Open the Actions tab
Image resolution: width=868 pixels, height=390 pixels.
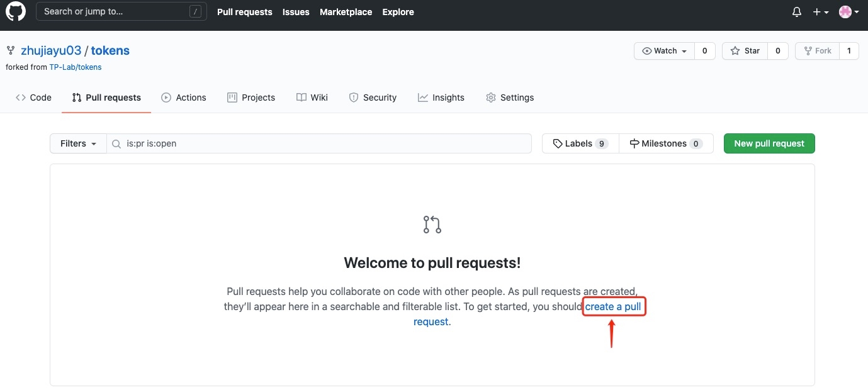pos(184,97)
